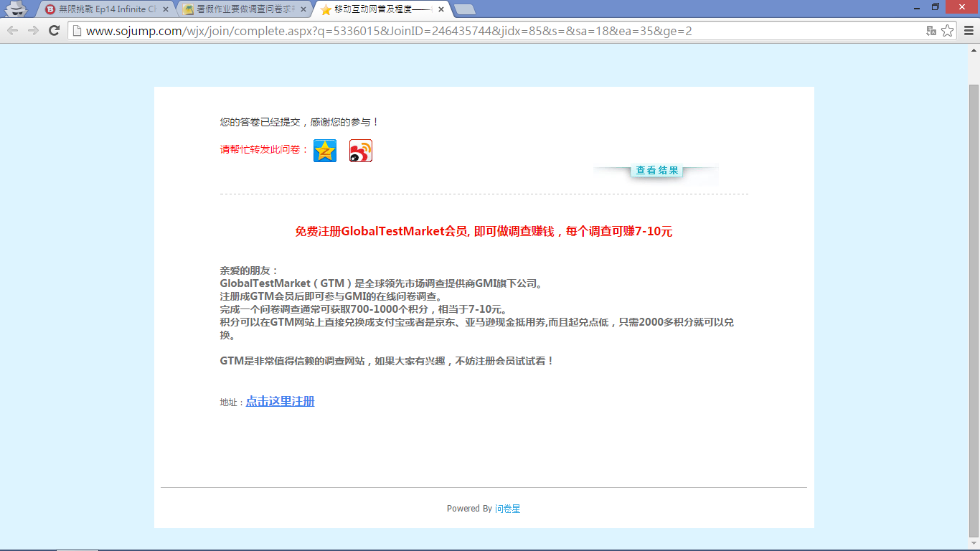980x551 pixels.
Task: Click the page icon in the address bar
Action: point(75,31)
